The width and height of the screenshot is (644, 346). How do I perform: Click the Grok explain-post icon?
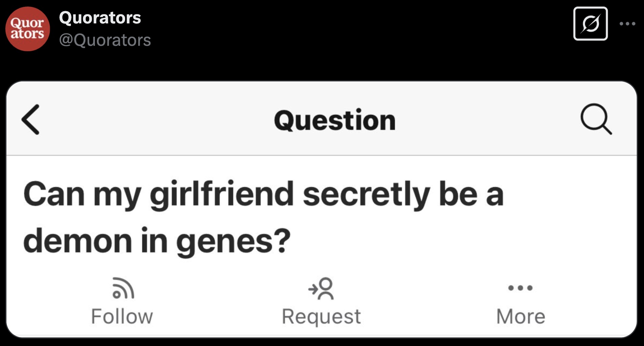click(590, 24)
